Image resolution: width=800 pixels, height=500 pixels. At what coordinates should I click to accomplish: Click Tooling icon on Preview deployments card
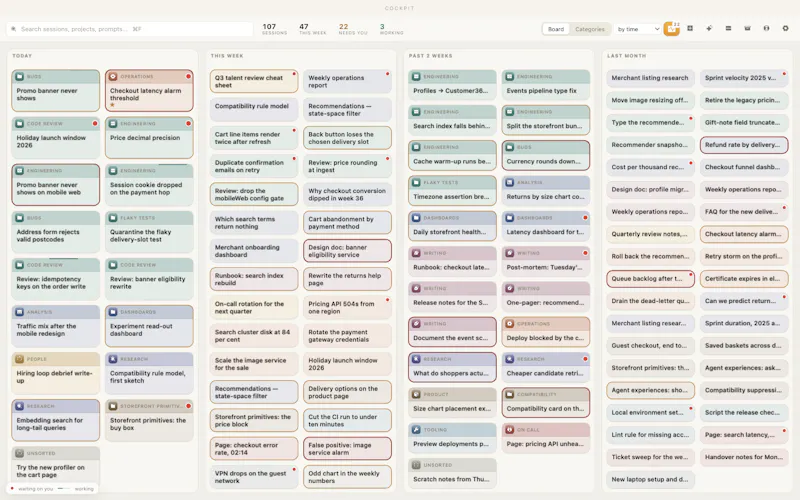[416, 430]
